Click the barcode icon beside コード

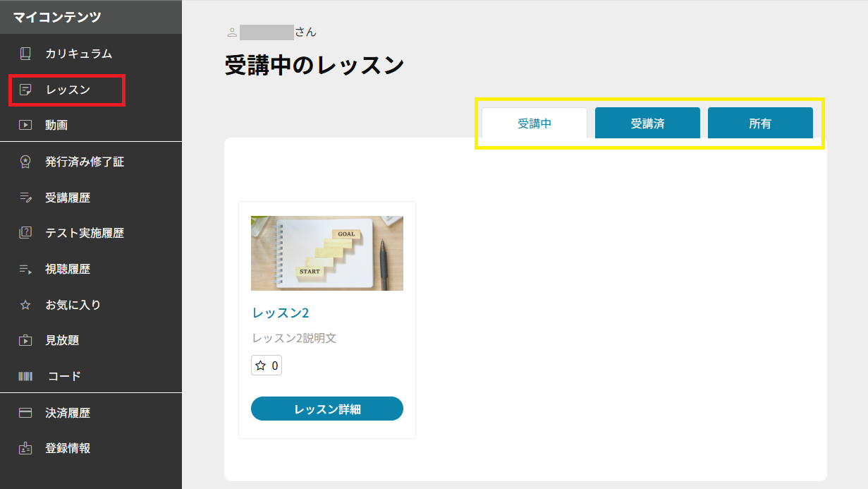[25, 376]
